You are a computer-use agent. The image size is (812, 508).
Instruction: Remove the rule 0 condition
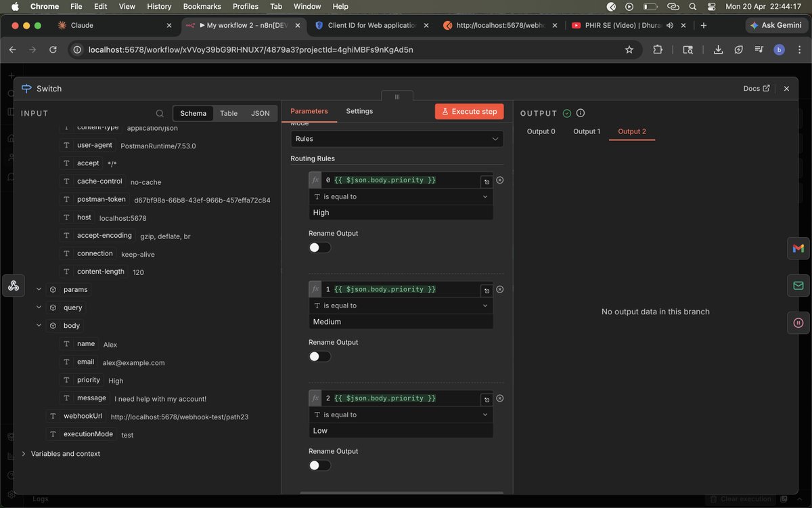point(500,180)
